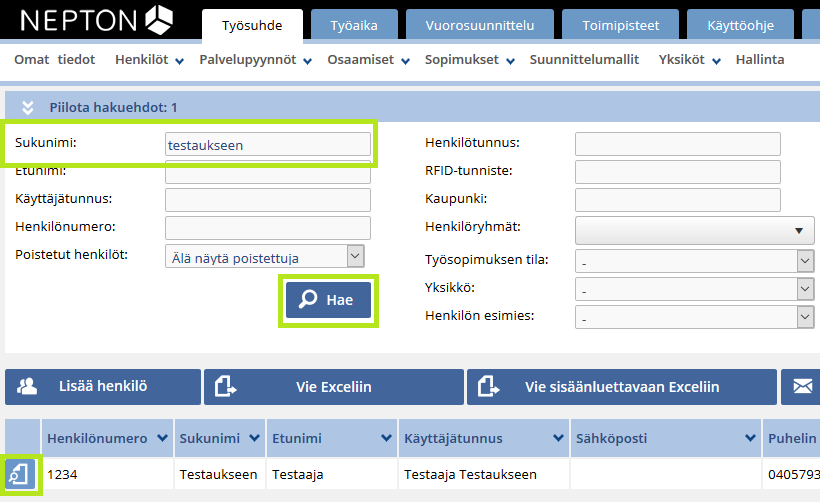Viewport: 820px width, 502px height.
Task: Open the Sopimukset menu
Action: tap(470, 60)
